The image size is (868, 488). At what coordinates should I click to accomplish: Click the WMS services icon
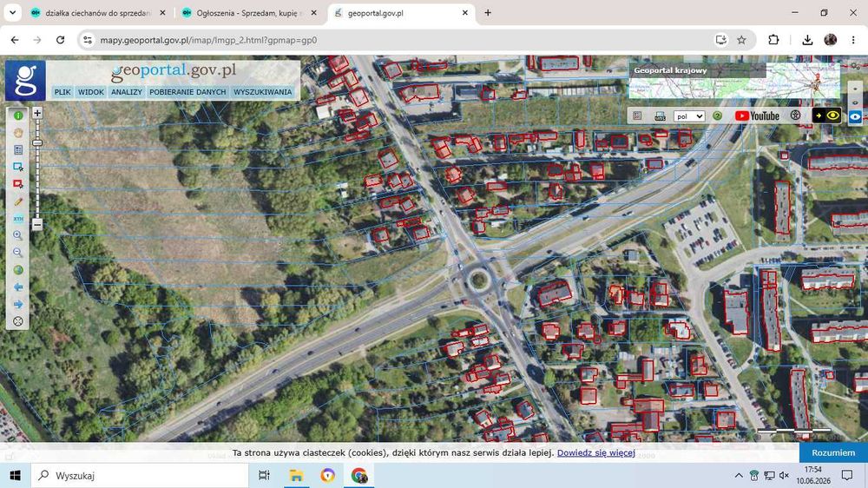click(660, 115)
